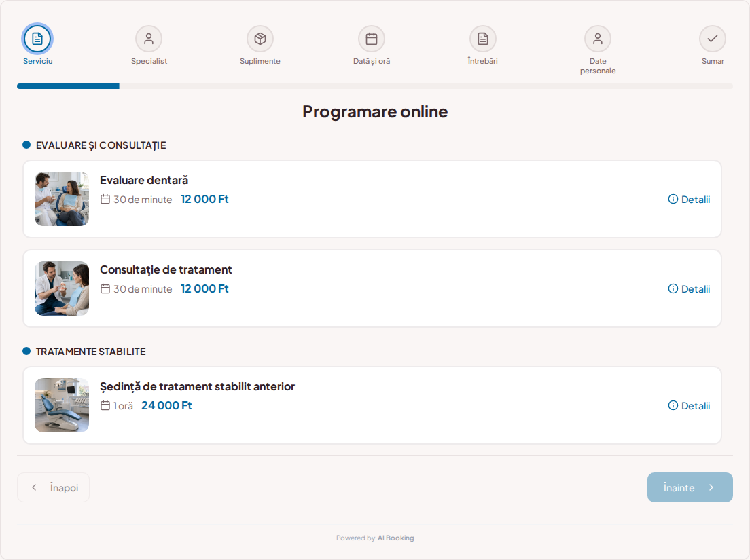Click calendar icon beside 1 oră duration
The width and height of the screenshot is (750, 560).
(105, 405)
